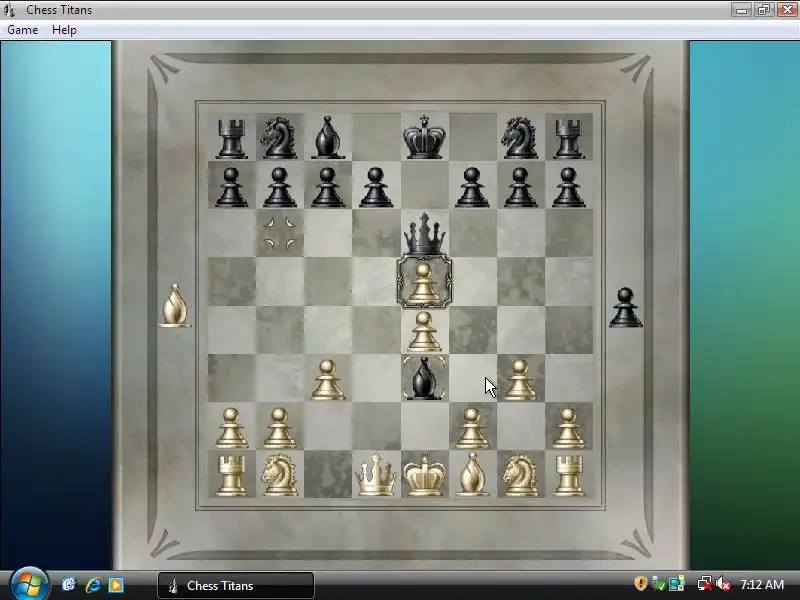Click the black pawn on d7
The height and width of the screenshot is (600, 800).
tap(376, 187)
